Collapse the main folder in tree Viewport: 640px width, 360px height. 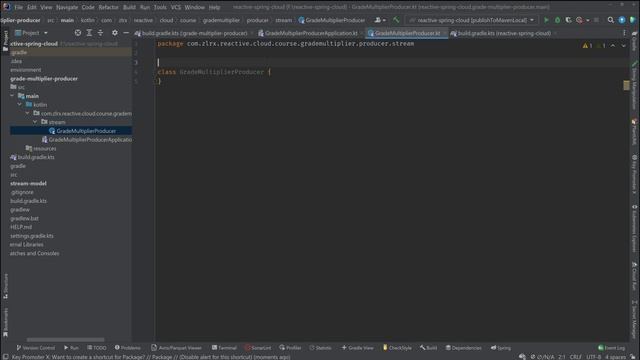pyautogui.click(x=12, y=96)
